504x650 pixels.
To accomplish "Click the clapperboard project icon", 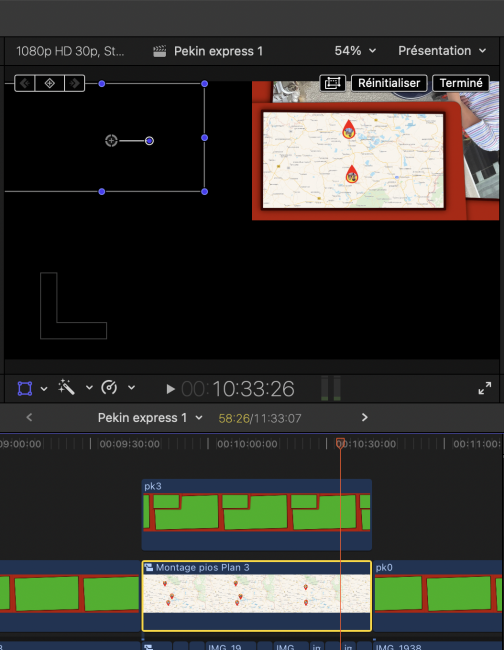I will coord(160,51).
